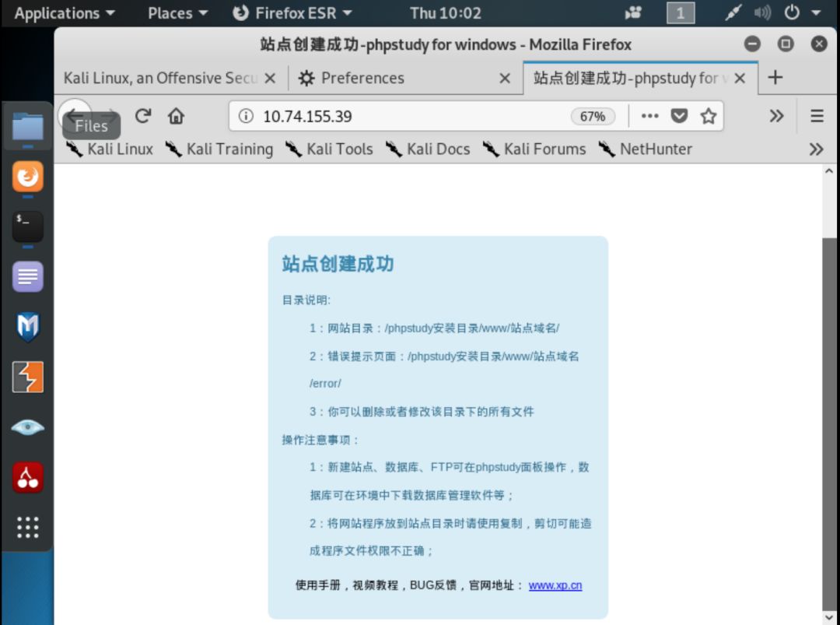Show all applications grid

pos(27,528)
